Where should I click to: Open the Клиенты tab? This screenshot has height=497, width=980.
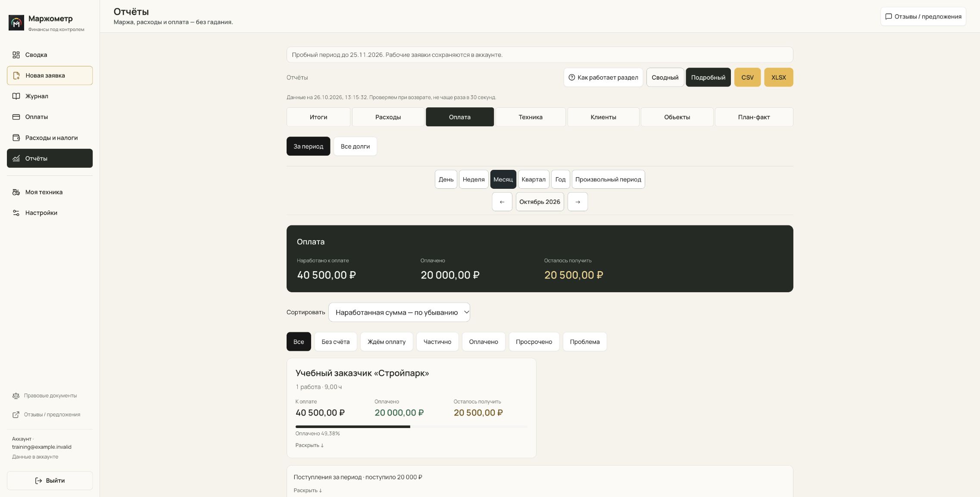tap(603, 117)
